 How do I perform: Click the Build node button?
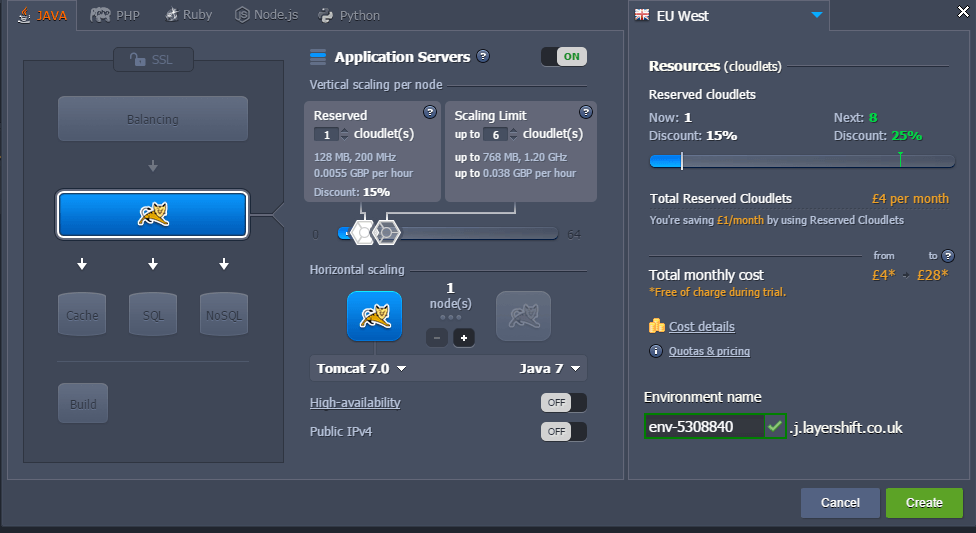[x=82, y=403]
